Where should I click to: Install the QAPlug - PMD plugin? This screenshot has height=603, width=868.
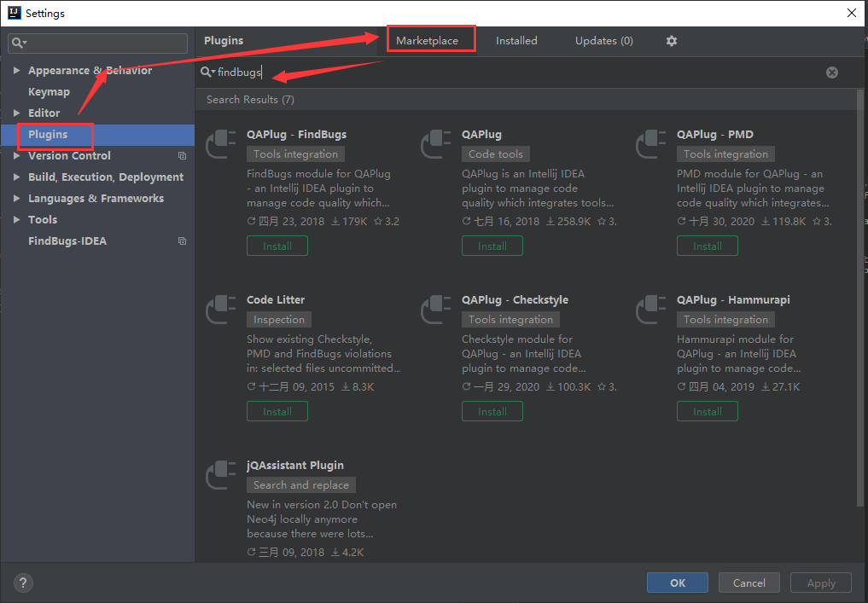[x=707, y=245]
